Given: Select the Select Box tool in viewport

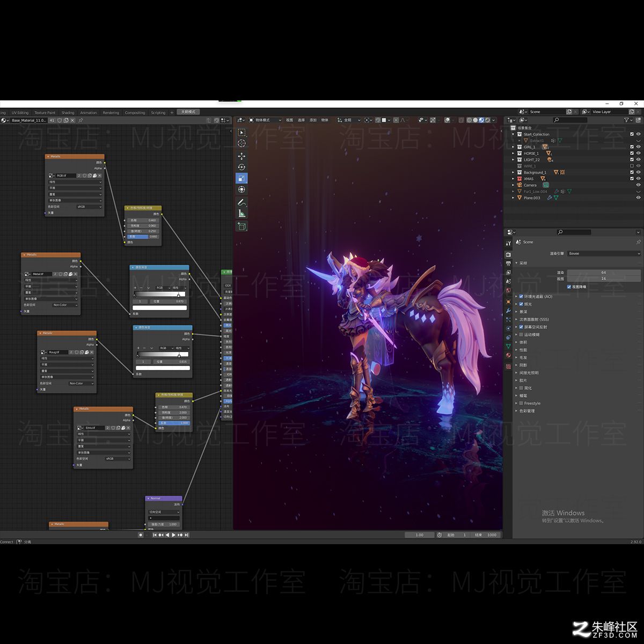Looking at the screenshot, I should coord(241,133).
